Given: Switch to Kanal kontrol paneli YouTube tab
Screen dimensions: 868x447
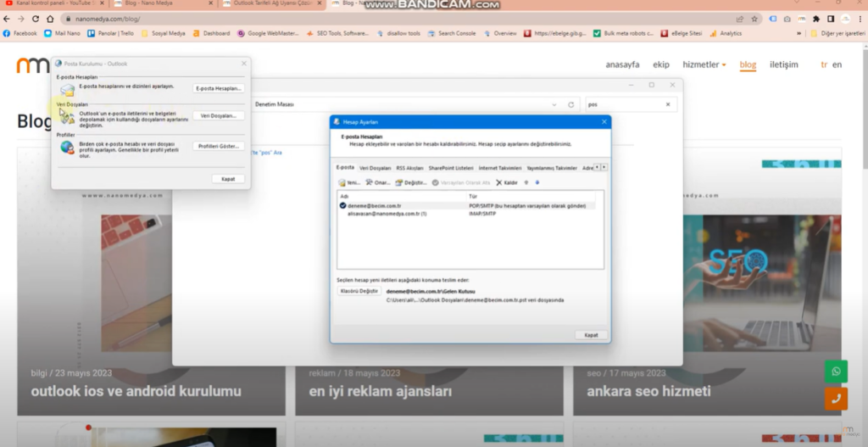Looking at the screenshot, I should pos(53,3).
